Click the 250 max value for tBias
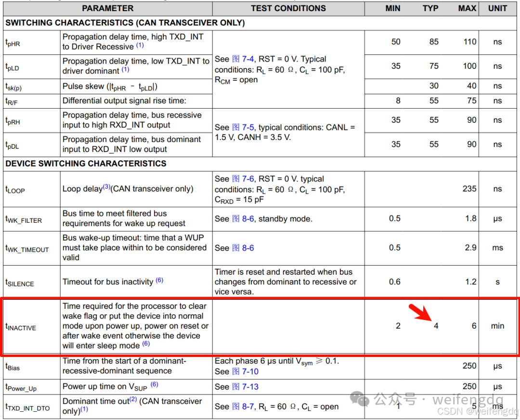The image size is (520, 420). pyautogui.click(x=469, y=366)
